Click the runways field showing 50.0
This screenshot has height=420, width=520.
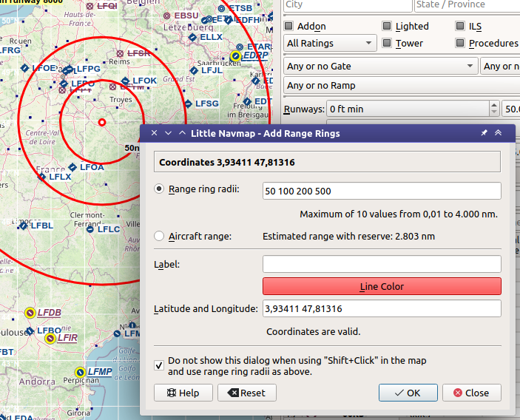(511, 109)
